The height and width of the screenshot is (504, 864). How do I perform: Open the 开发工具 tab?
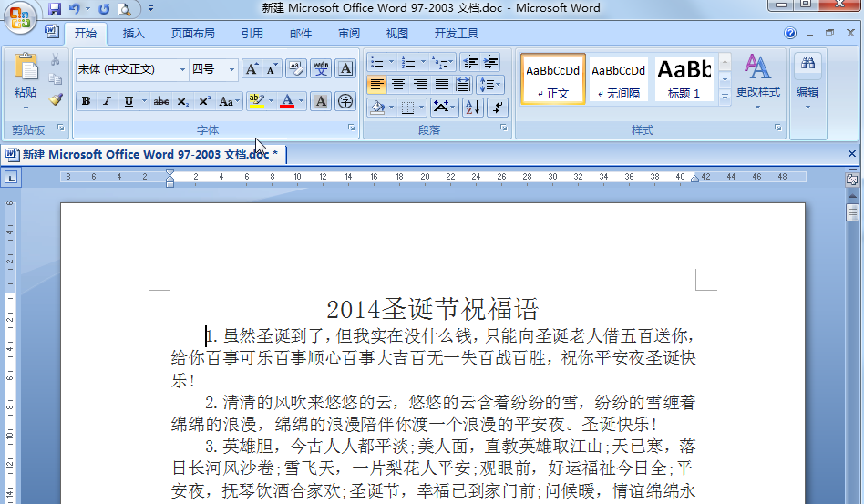[457, 34]
